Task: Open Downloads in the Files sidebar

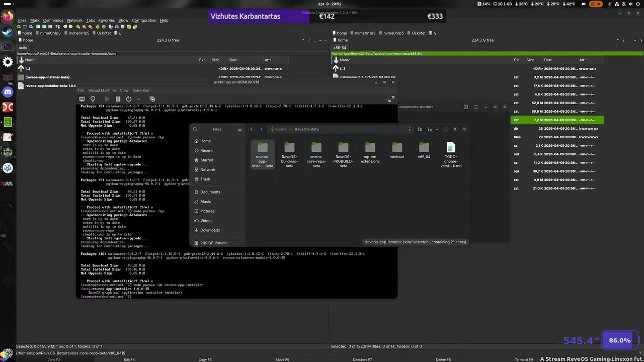Action: 217,230
